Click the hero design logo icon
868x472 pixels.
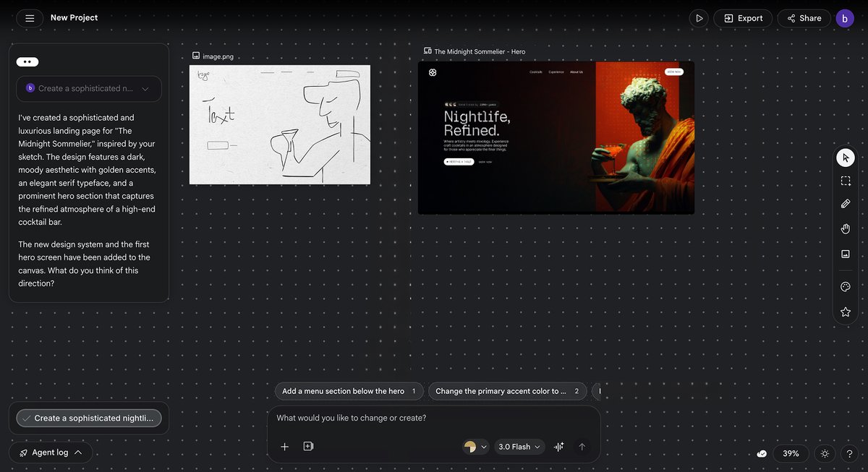pyautogui.click(x=433, y=72)
